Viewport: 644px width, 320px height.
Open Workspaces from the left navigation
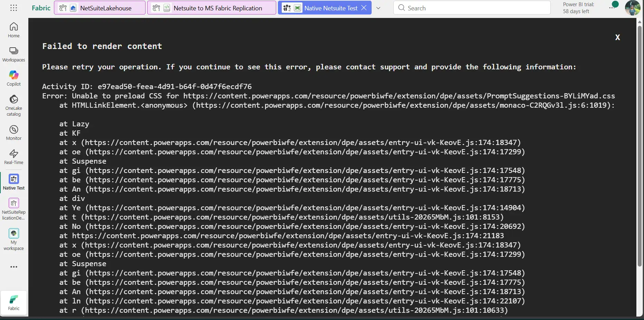click(14, 55)
